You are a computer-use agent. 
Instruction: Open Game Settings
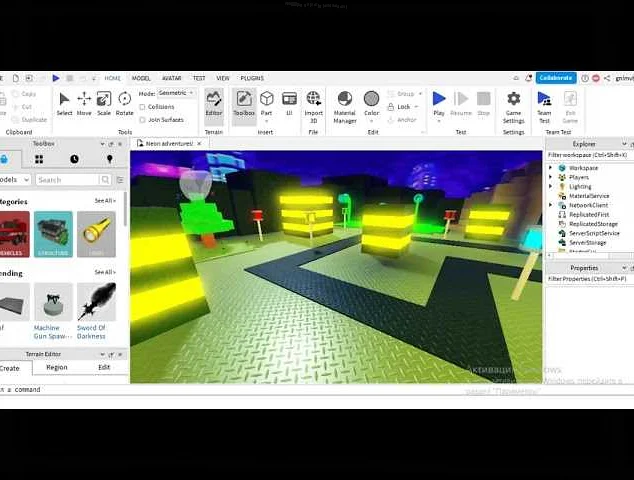(x=514, y=107)
